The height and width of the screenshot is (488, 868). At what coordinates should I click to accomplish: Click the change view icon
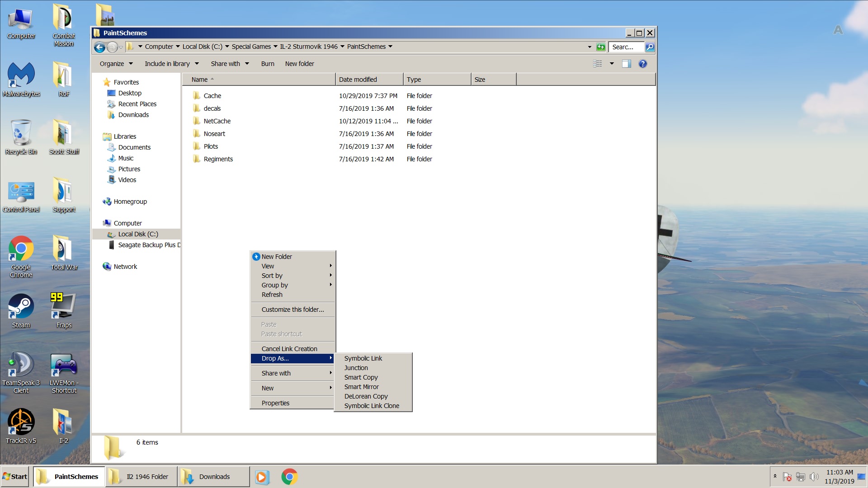click(598, 64)
